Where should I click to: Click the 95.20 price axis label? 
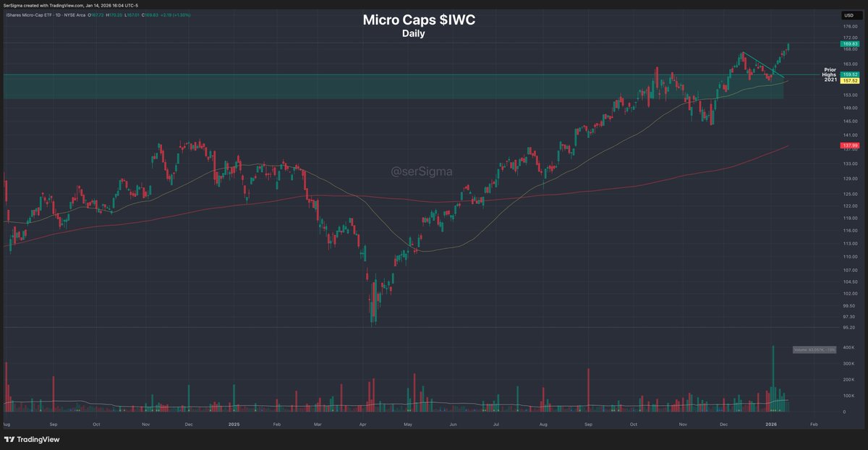click(x=851, y=328)
